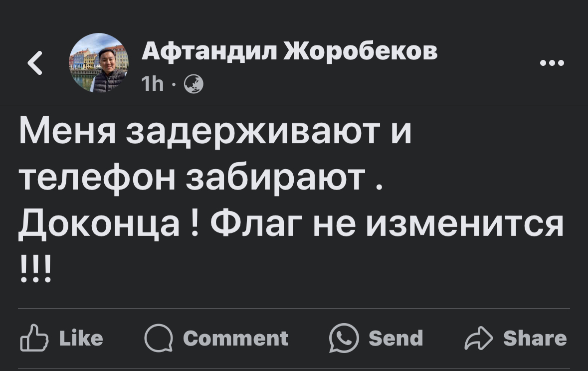588x371 pixels.
Task: Click the word "телефон" in the post
Action: (x=97, y=179)
